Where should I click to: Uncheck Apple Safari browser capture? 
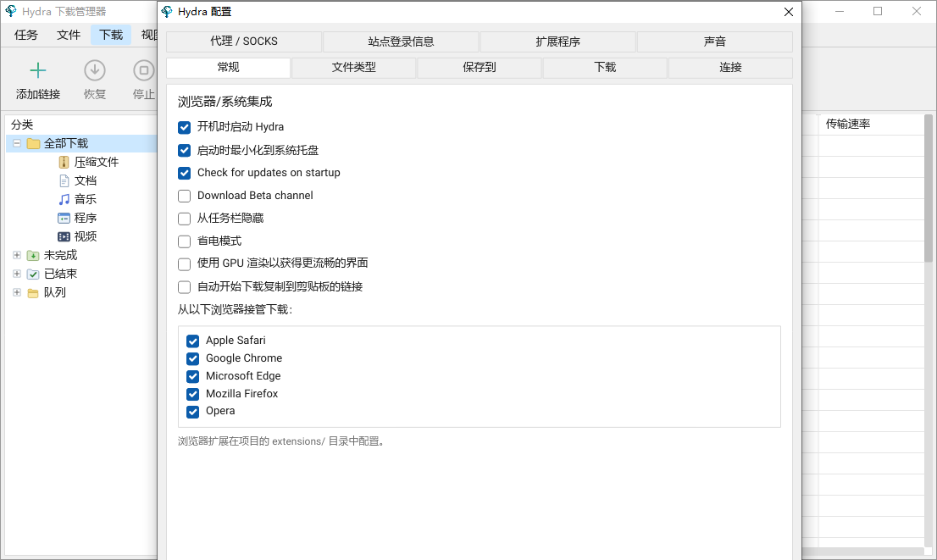click(192, 341)
